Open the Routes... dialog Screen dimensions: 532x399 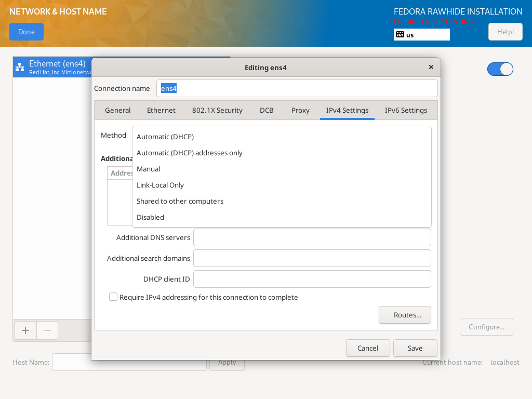coord(405,315)
